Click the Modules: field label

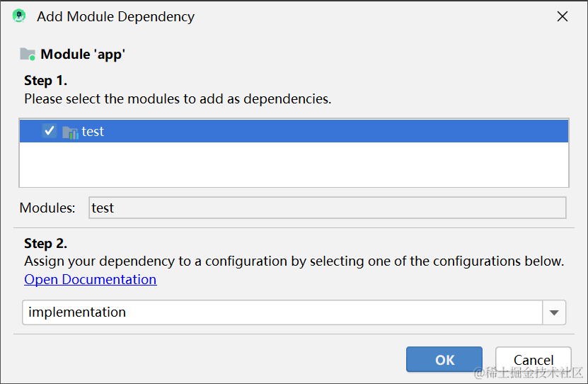tap(47, 208)
